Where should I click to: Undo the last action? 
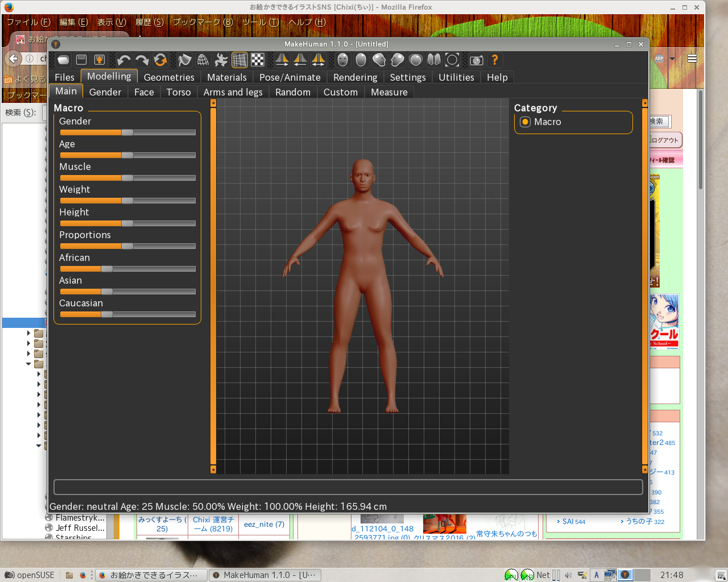pos(123,60)
